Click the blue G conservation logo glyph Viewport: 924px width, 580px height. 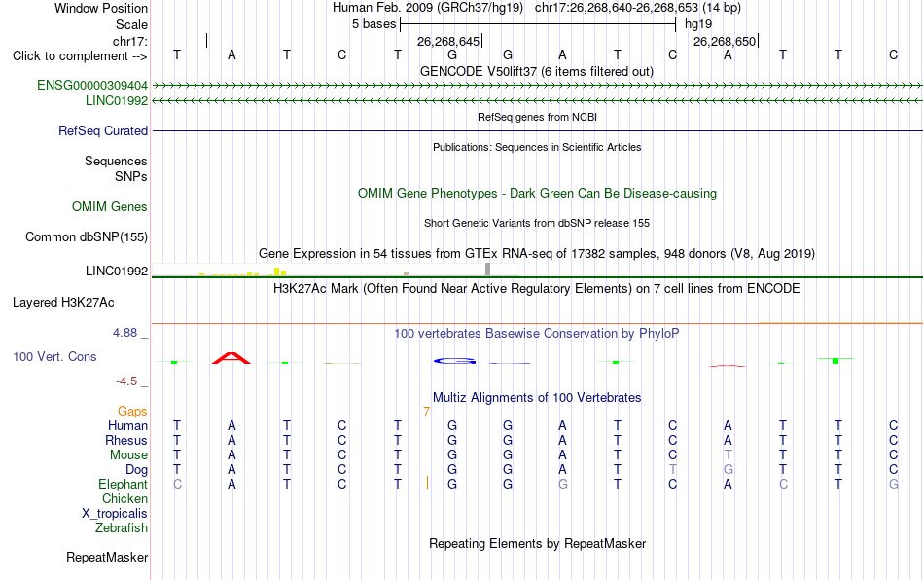click(455, 361)
